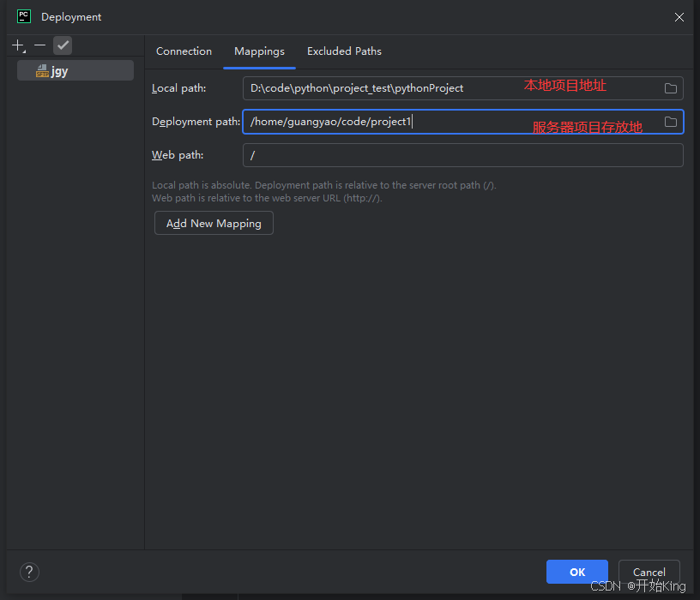Confirm settings with the OK button
700x600 pixels.
[576, 572]
